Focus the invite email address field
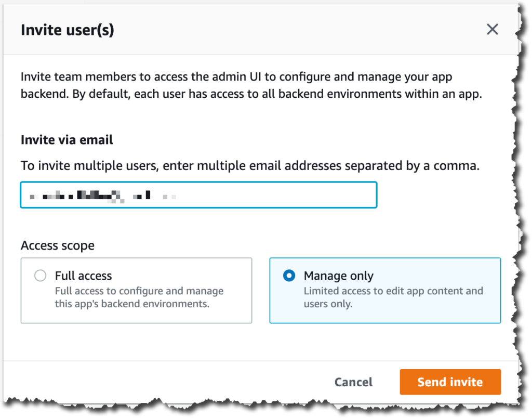This screenshot has height=418, width=532. (x=199, y=195)
